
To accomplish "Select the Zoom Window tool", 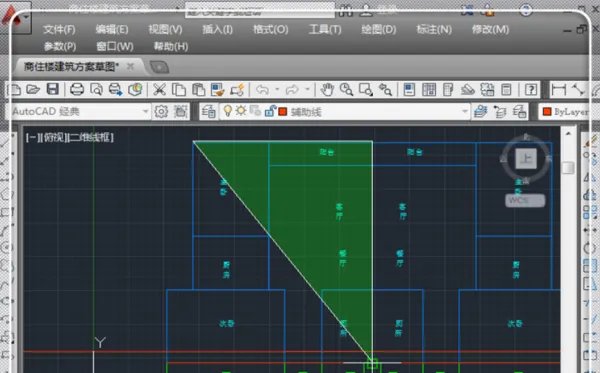I will [365, 90].
